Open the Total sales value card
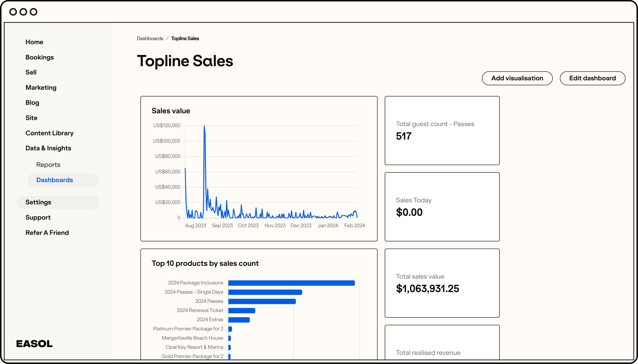Image resolution: width=638 pixels, height=364 pixels. pos(442,283)
